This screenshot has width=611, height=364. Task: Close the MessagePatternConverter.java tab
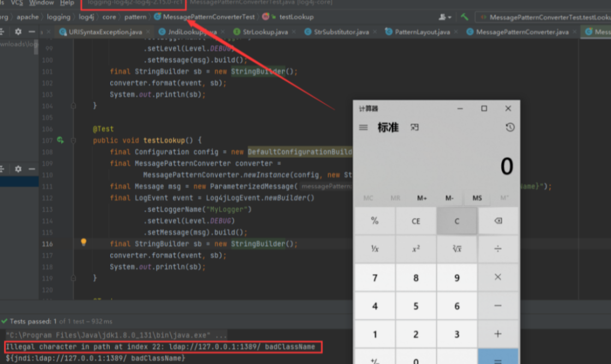point(574,32)
